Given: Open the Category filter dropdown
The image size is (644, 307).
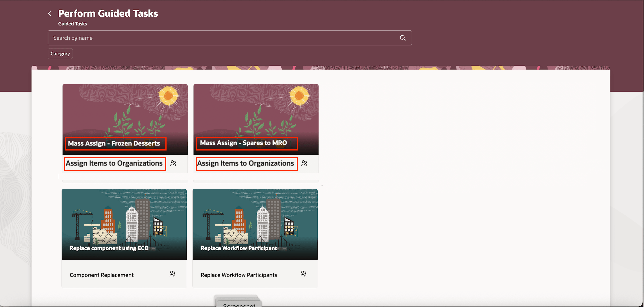Looking at the screenshot, I should [x=60, y=54].
